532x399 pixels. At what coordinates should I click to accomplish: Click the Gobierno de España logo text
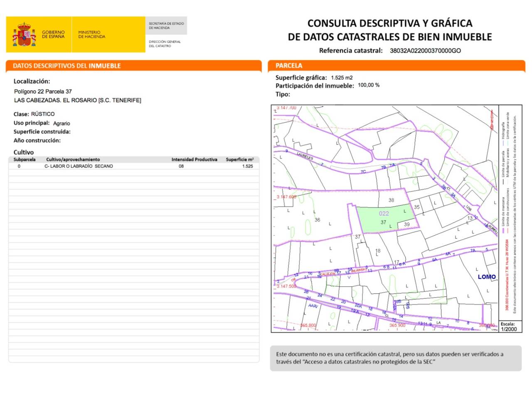pyautogui.click(x=53, y=34)
